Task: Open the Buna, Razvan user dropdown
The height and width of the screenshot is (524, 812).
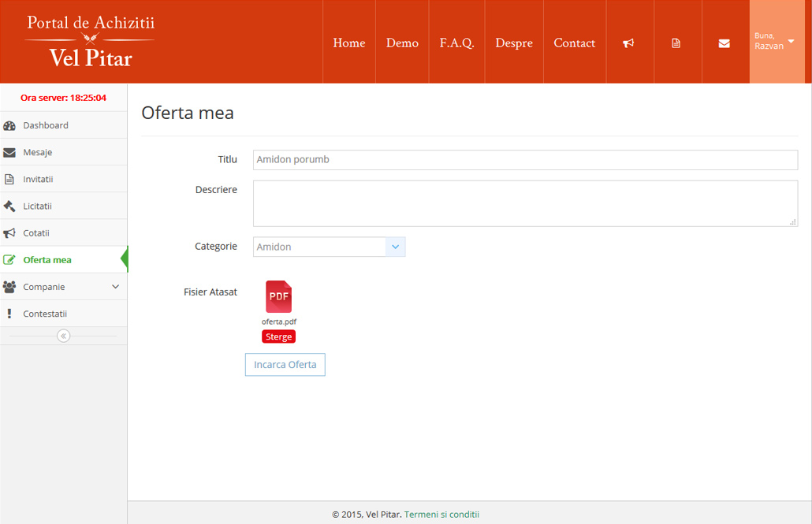Action: [x=777, y=42]
